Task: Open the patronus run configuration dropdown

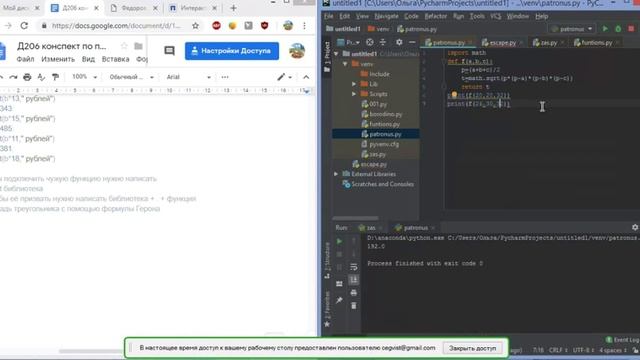Action: [572, 29]
